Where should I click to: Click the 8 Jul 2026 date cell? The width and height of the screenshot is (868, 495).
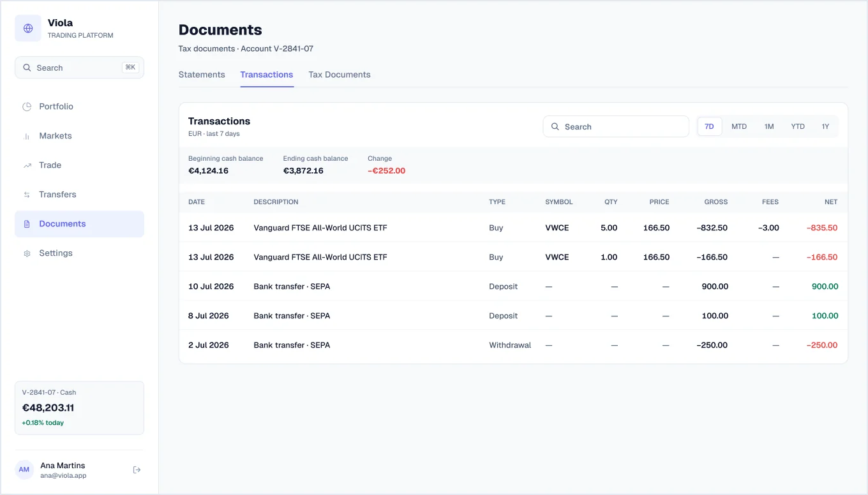(x=209, y=316)
